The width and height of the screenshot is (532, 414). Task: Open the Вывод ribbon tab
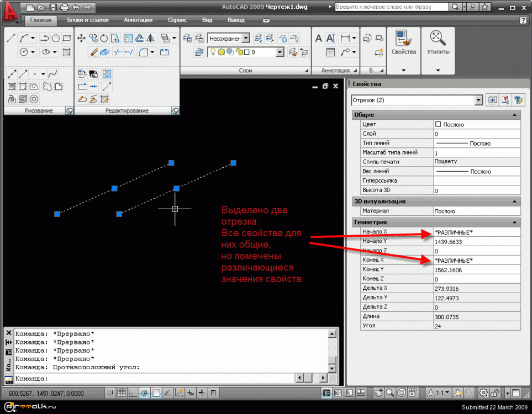pyautogui.click(x=236, y=20)
